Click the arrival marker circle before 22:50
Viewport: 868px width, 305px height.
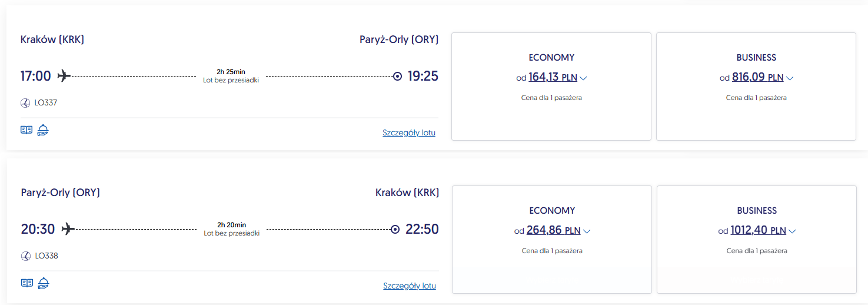point(395,229)
